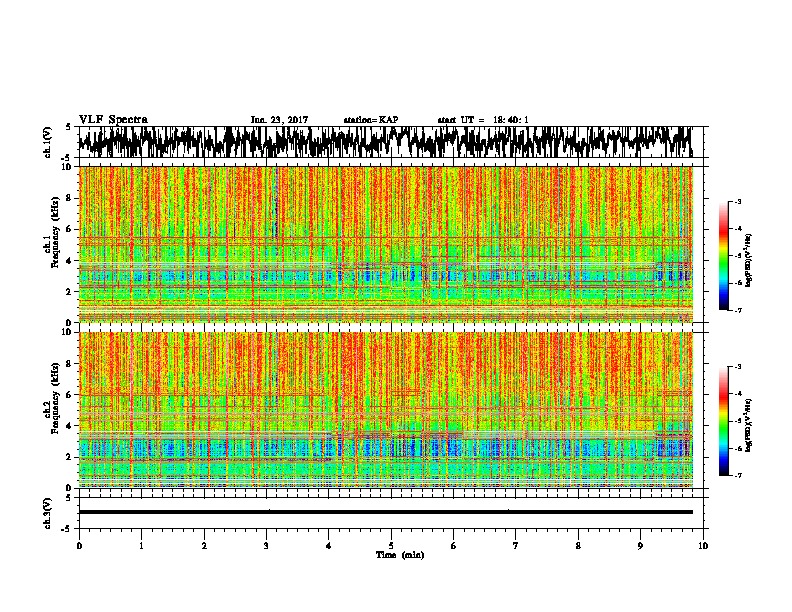Click the -7 label below ch.2 color bar
This screenshot has width=792, height=612.
(x=738, y=475)
